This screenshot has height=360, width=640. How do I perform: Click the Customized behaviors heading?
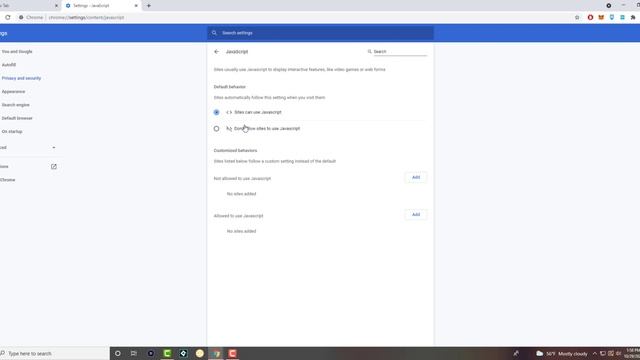236,151
